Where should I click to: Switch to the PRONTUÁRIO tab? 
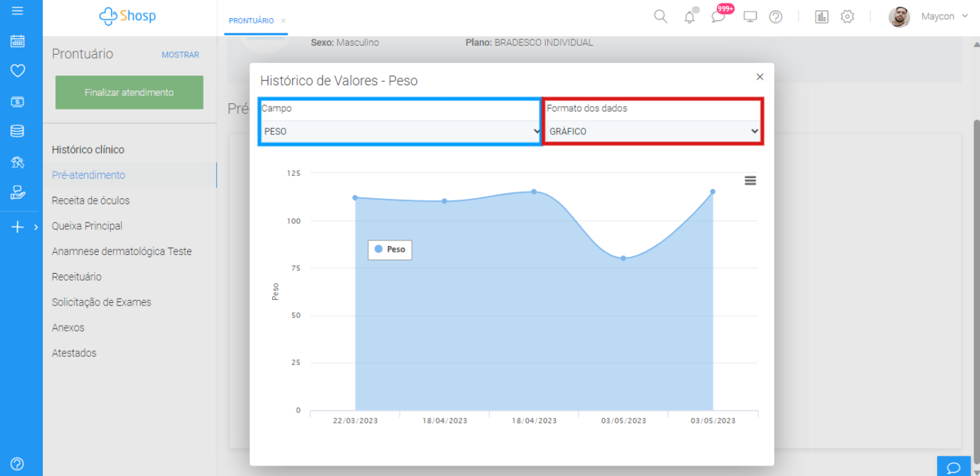(251, 21)
